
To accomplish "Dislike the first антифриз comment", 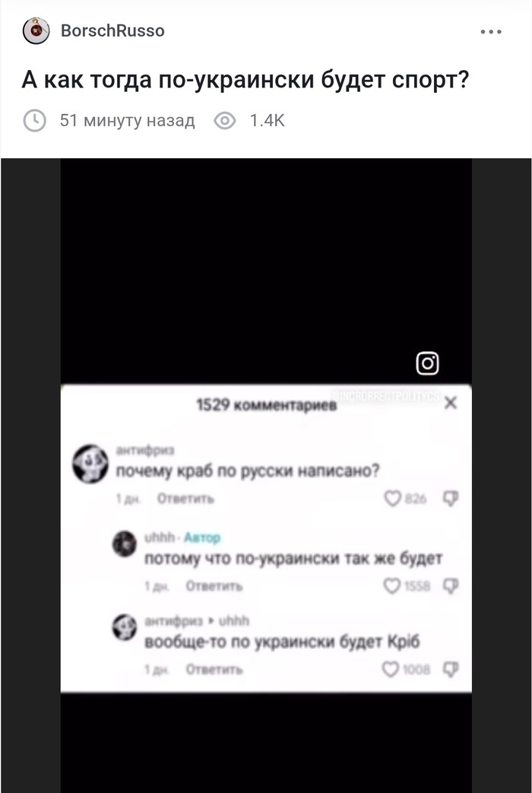I will click(451, 499).
